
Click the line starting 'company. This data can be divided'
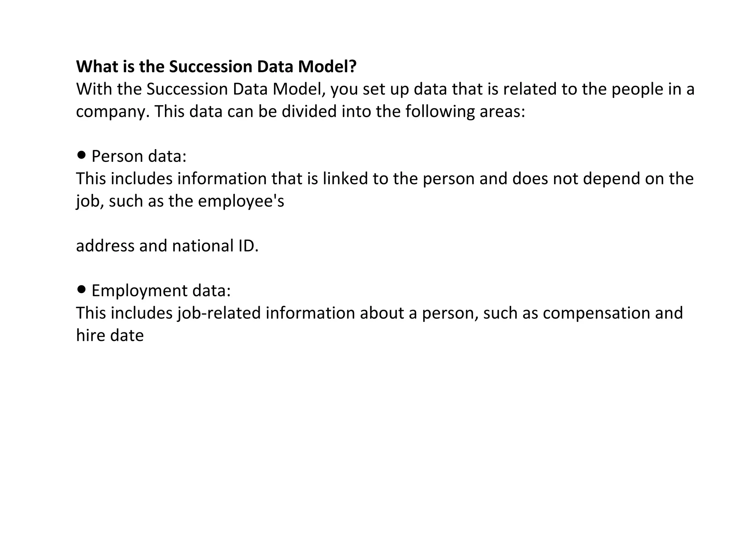pos(301,112)
